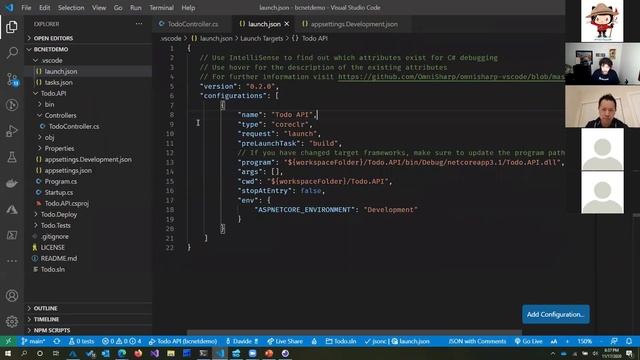
Task: Open Explorer panel more actions ellipsis
Action: [x=139, y=24]
